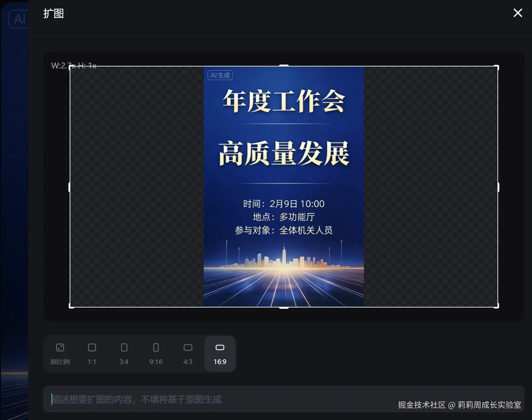Click the 扩图 dialog title
This screenshot has height=420, width=532.
coord(53,13)
